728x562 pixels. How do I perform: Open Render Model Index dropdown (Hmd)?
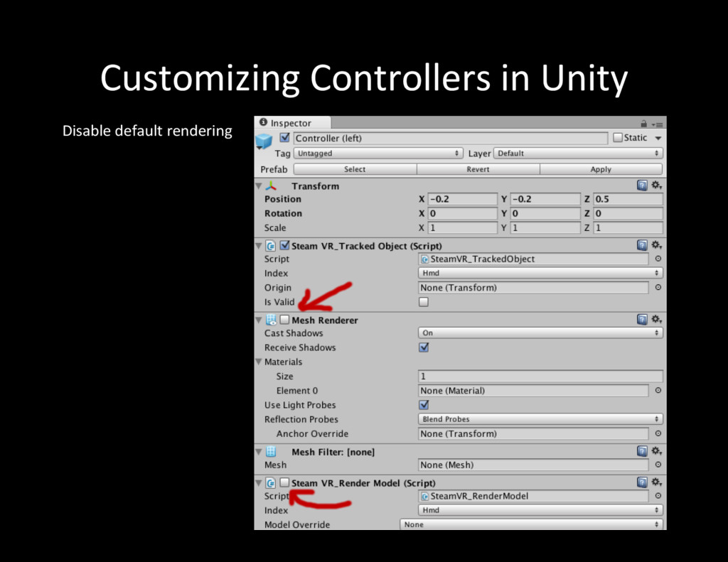[540, 510]
